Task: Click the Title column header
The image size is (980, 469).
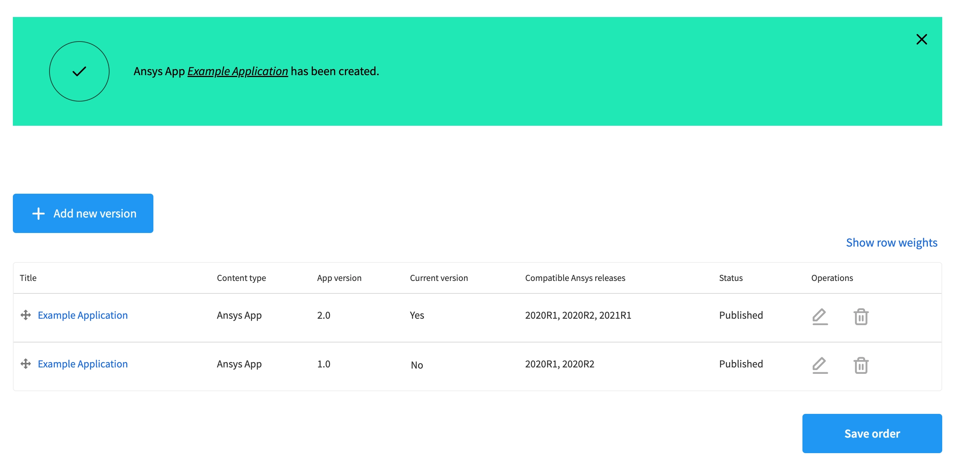Action: coord(28,278)
